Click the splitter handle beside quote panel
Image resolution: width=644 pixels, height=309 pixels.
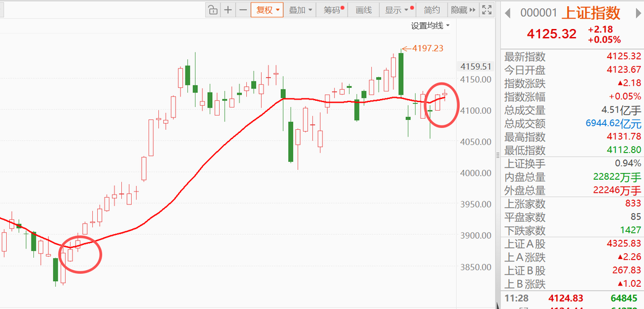coord(498,156)
